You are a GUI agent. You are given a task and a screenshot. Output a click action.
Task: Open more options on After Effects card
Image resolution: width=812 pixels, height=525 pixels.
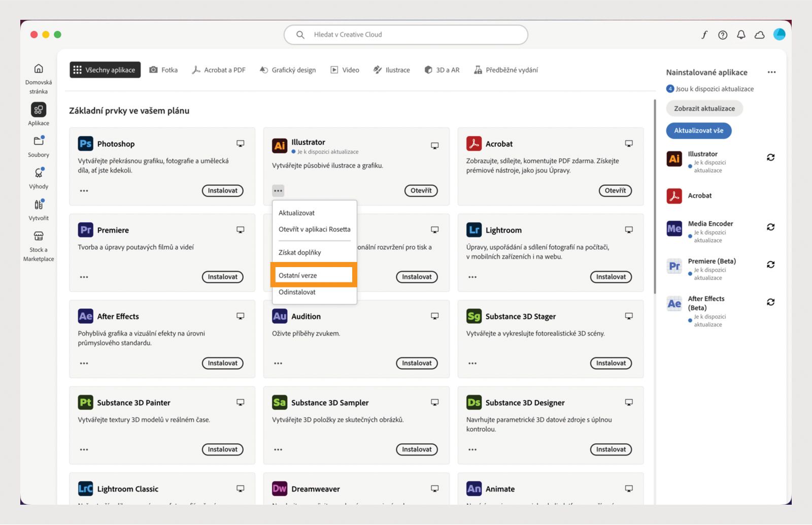point(84,364)
